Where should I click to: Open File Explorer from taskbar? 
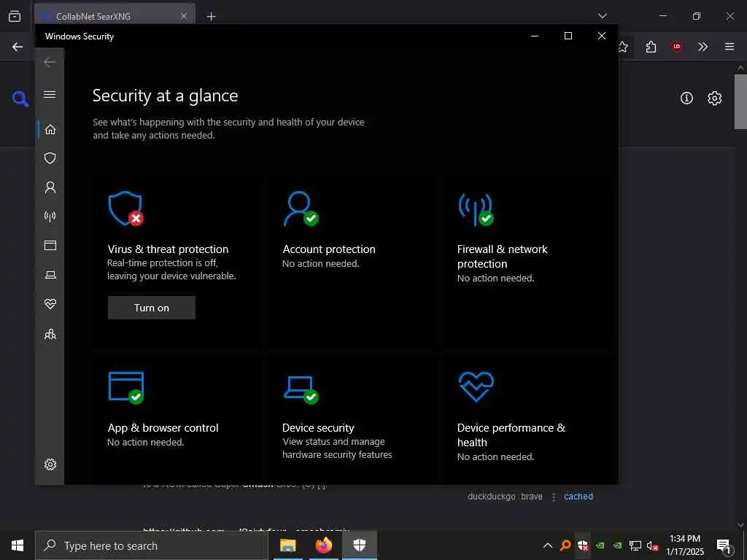coord(287,545)
